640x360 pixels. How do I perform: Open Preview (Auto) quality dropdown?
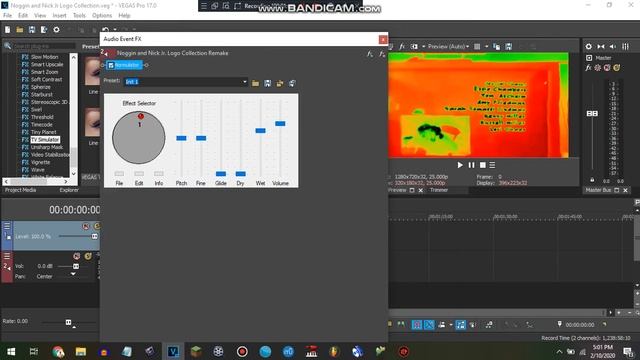(x=449, y=47)
